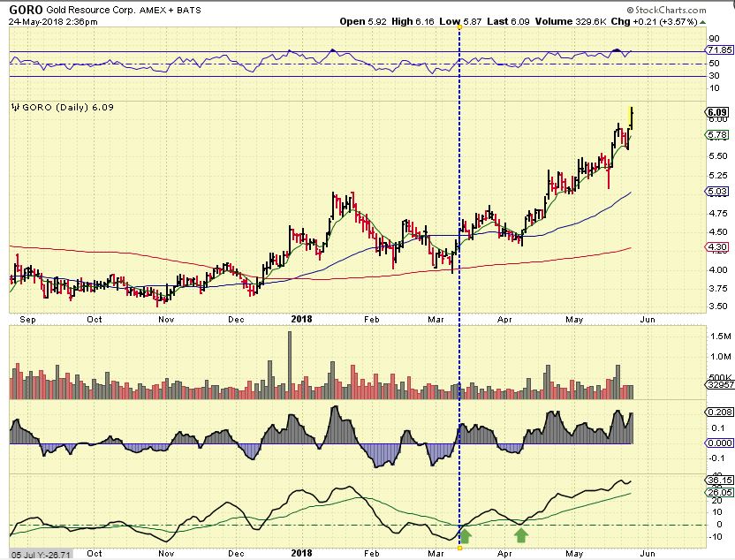Click the 0.208 indicator value tag
Viewport: 735px width, 560px height.
coord(719,412)
